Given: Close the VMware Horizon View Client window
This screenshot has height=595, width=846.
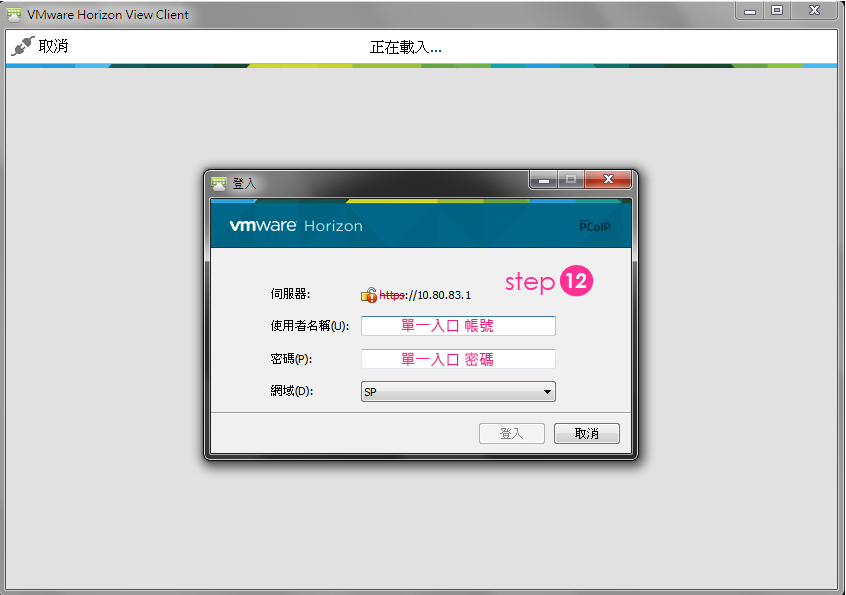Looking at the screenshot, I should [x=815, y=11].
